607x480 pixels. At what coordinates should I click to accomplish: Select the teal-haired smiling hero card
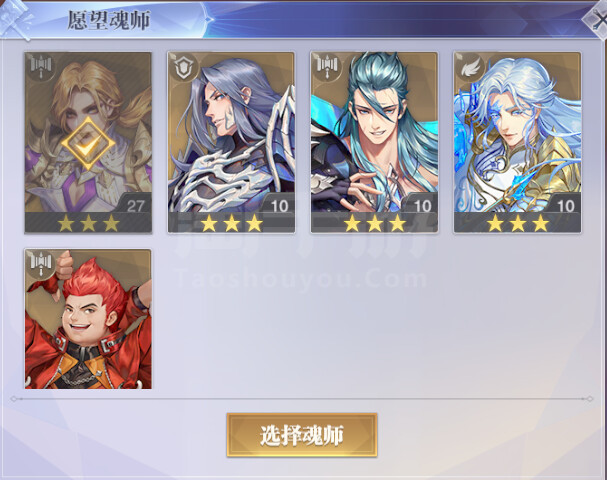pos(374,142)
